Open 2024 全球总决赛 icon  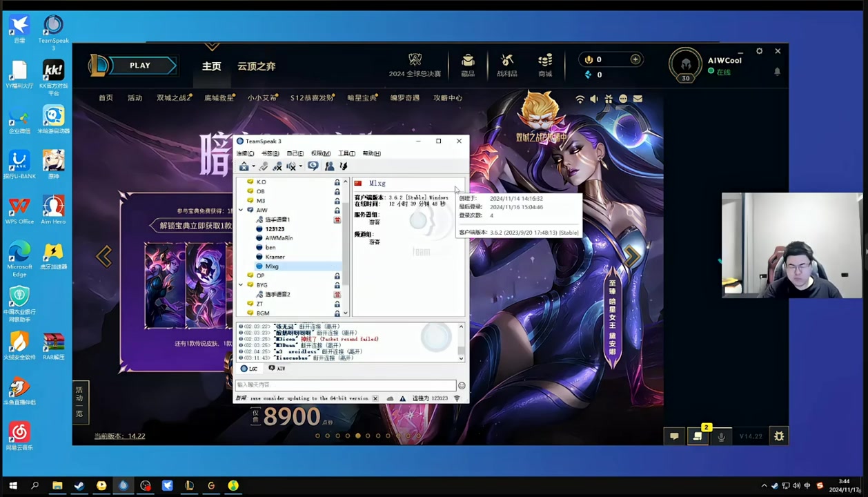[x=415, y=66]
